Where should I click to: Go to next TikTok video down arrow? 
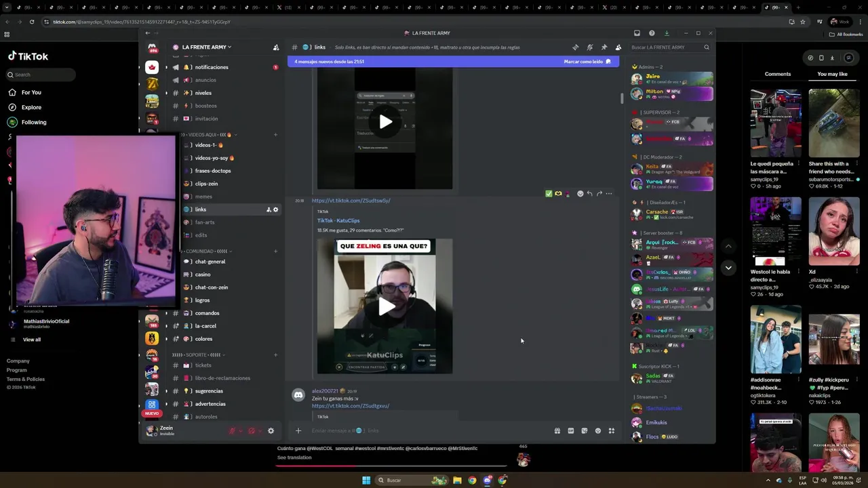click(x=728, y=268)
